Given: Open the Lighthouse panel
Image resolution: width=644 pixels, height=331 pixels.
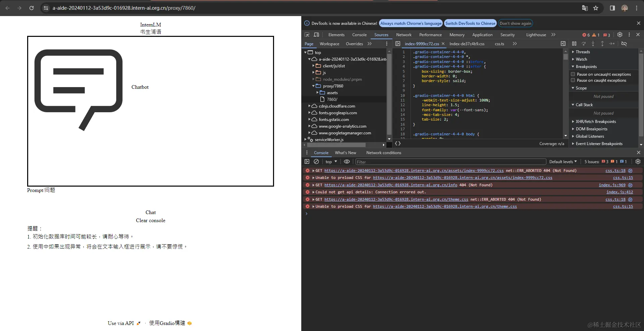Looking at the screenshot, I should click(x=536, y=35).
